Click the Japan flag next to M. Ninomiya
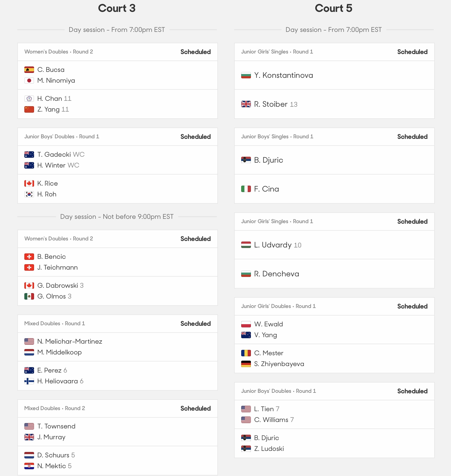451x476 pixels. [x=29, y=81]
